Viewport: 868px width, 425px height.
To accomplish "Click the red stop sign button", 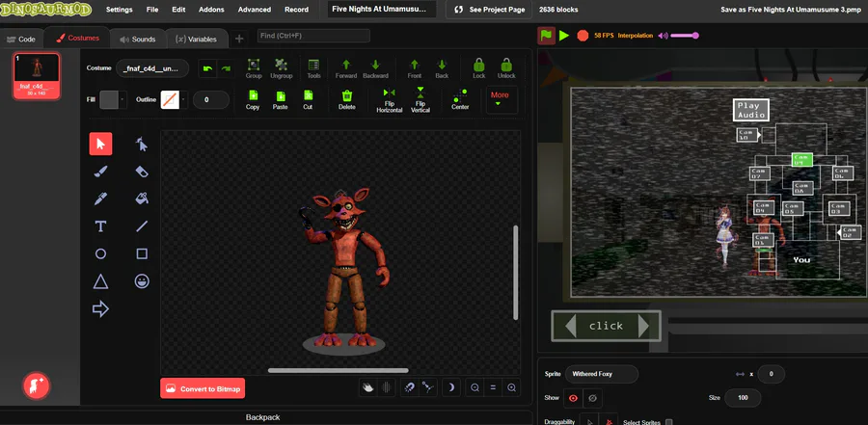I will click(x=583, y=36).
